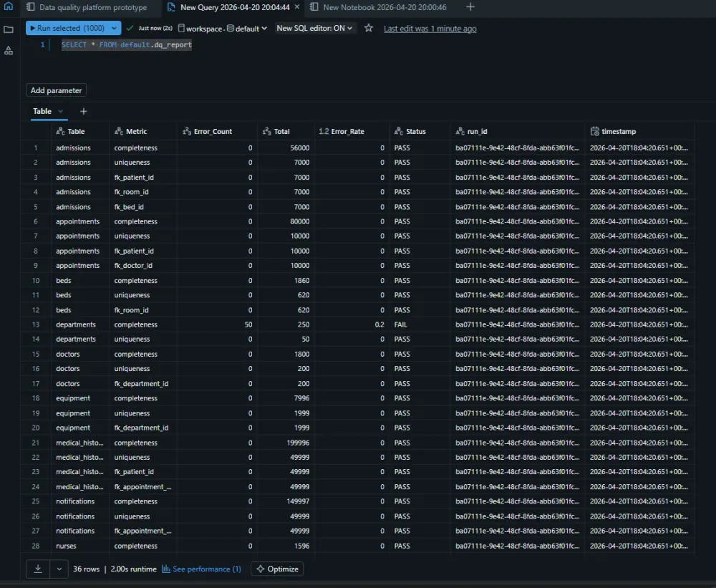Open Last edit was 1 minute ago link
Screen dimensions: 716x588
(x=430, y=29)
